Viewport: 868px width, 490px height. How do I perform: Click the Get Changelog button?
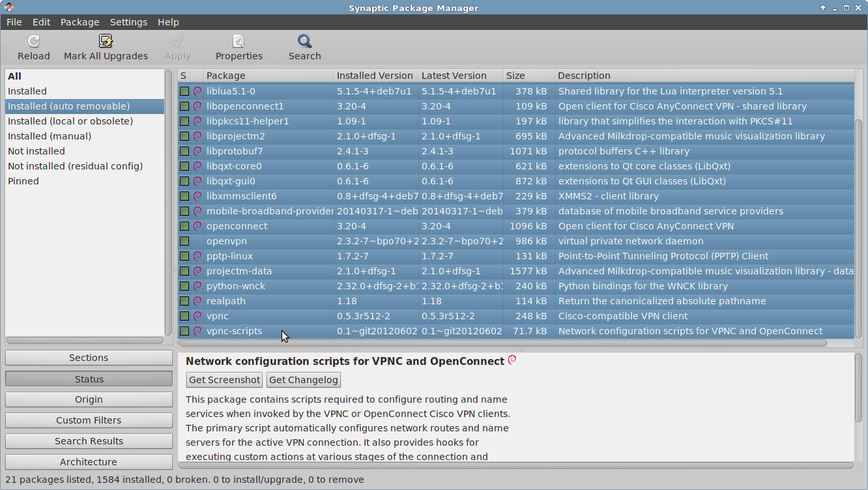304,380
